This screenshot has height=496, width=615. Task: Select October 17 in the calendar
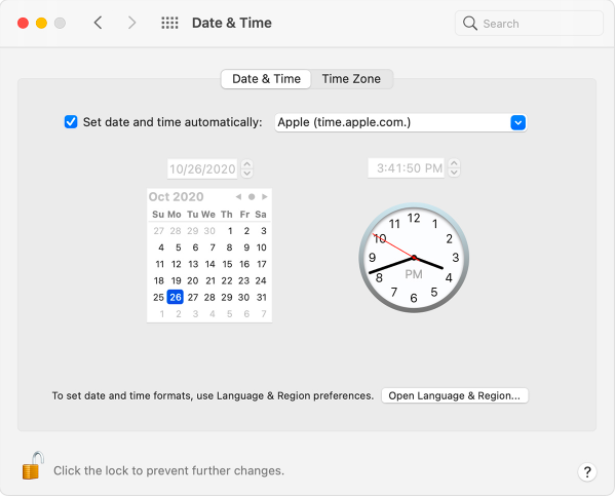pos(262,264)
